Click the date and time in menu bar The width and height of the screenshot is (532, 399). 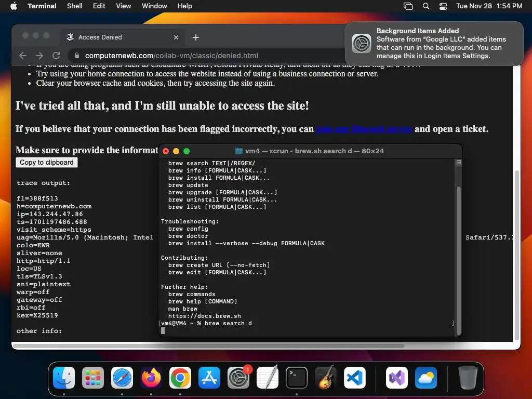(x=489, y=6)
